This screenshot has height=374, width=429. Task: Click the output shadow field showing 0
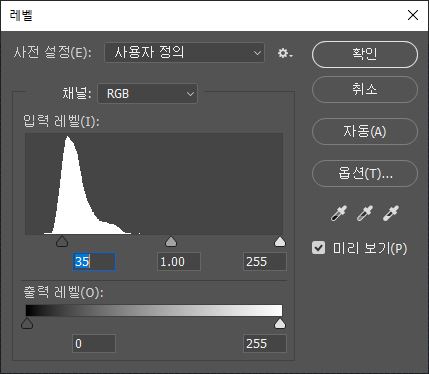[94, 344]
